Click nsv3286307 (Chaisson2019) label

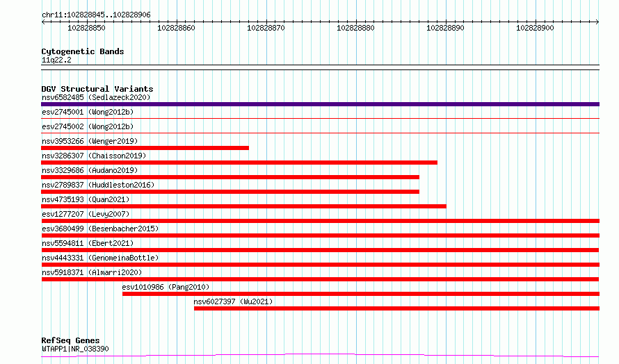click(94, 156)
